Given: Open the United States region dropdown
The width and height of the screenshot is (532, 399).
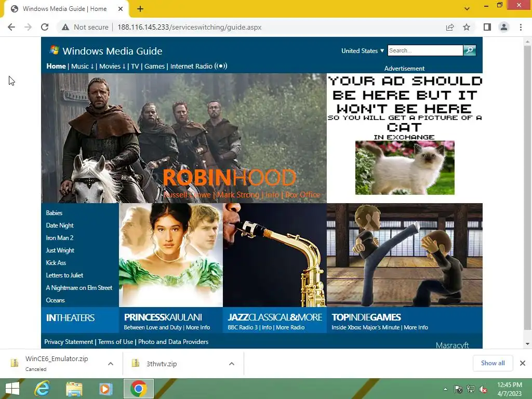Looking at the screenshot, I should 362,51.
